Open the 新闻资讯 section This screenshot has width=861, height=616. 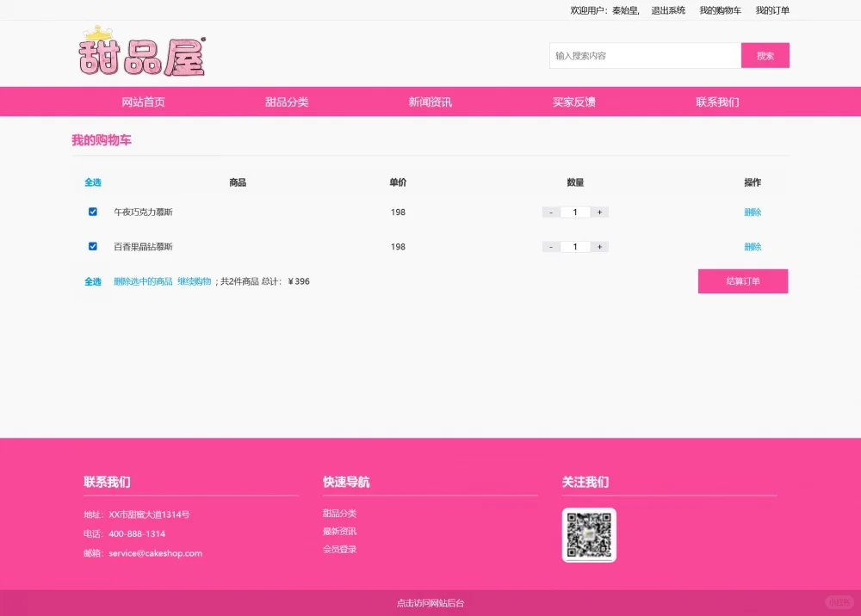pos(430,101)
